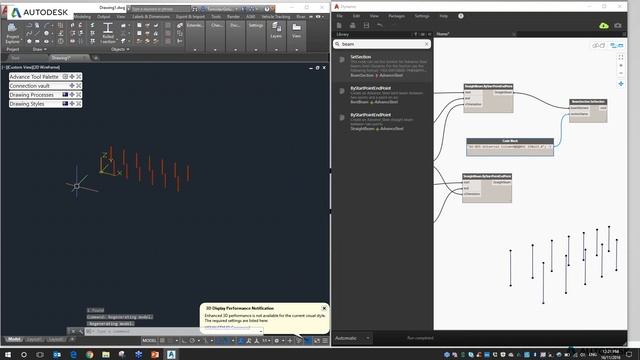Switch canvas to 3D background preview mode

tap(598, 45)
